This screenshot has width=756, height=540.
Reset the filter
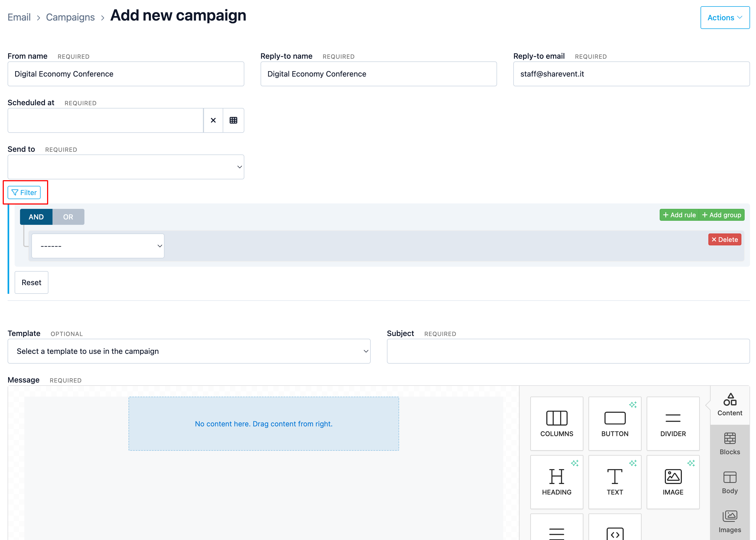[31, 283]
